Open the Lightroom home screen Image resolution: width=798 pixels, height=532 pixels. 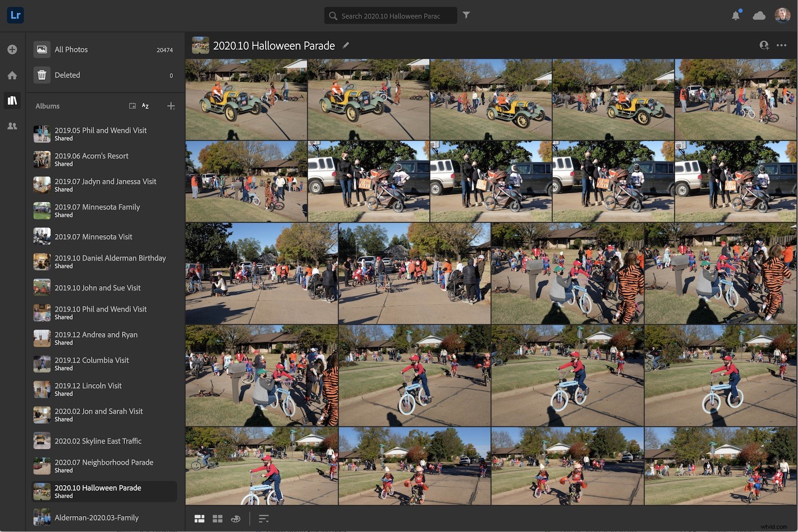pyautogui.click(x=12, y=75)
